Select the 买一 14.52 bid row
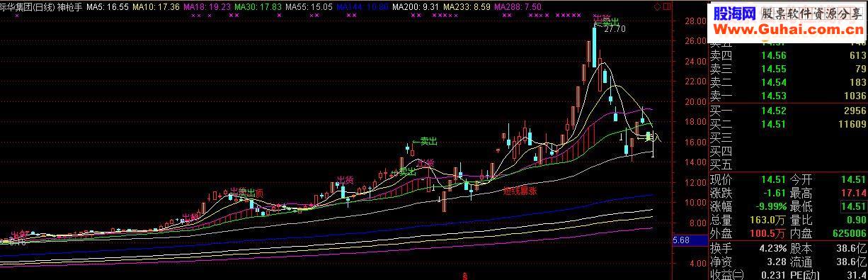This screenshot has width=868, height=280. pos(788,111)
